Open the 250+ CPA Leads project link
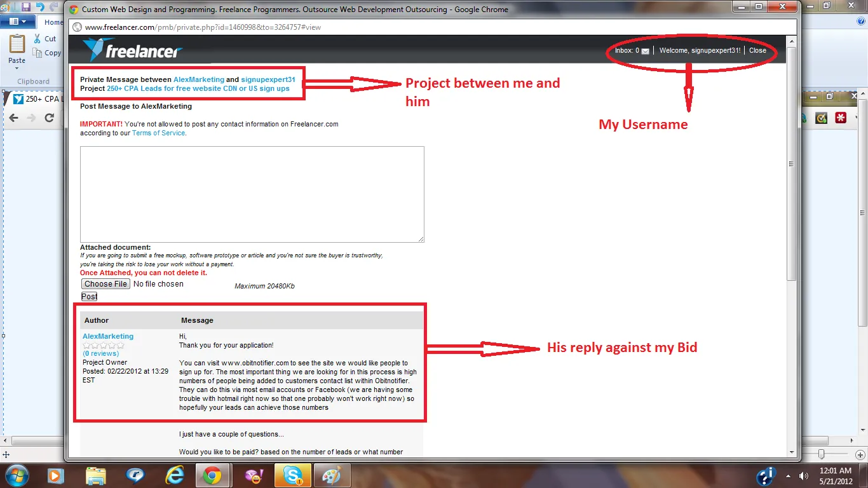Viewport: 868px width, 488px height. (x=198, y=88)
